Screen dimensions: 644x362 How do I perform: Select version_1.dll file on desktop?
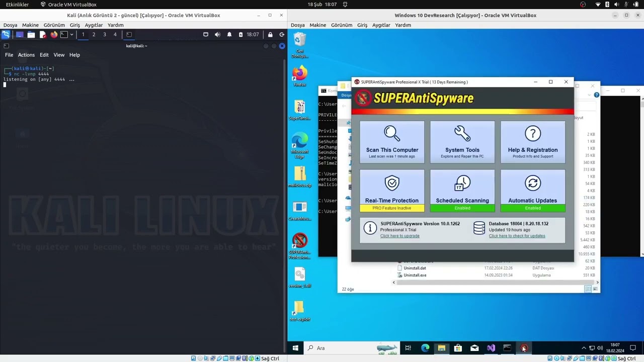(300, 278)
